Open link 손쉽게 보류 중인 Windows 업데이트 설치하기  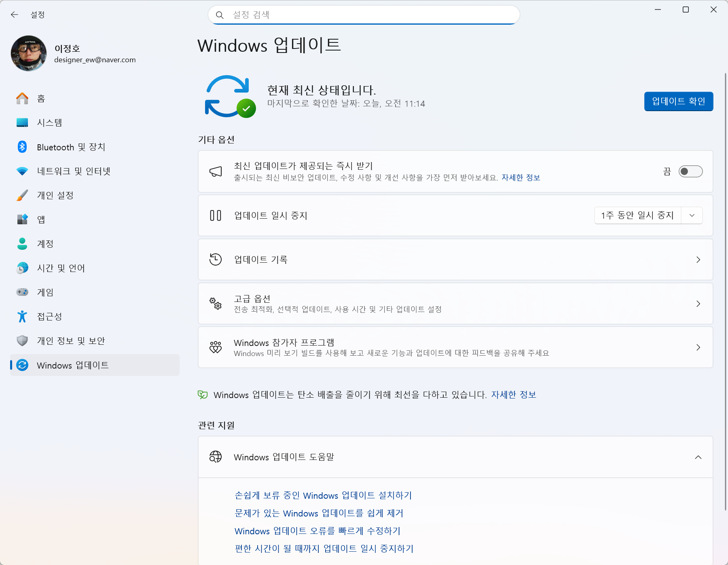[323, 495]
